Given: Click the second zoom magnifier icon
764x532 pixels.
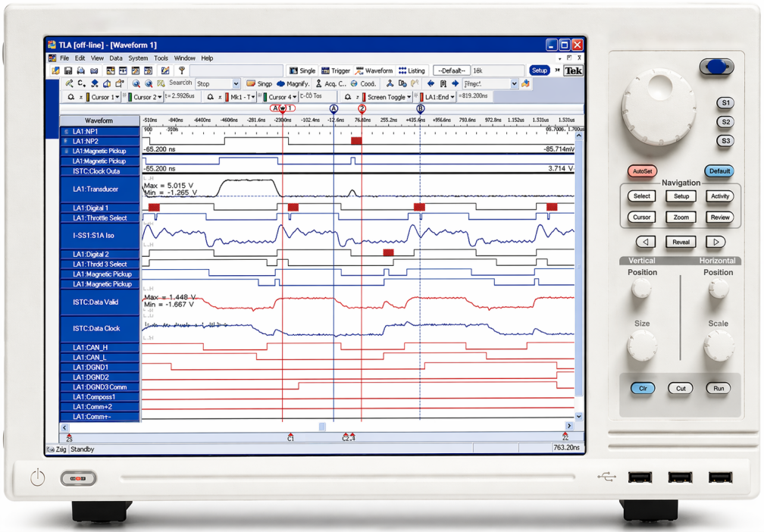Looking at the screenshot, I should [x=149, y=84].
